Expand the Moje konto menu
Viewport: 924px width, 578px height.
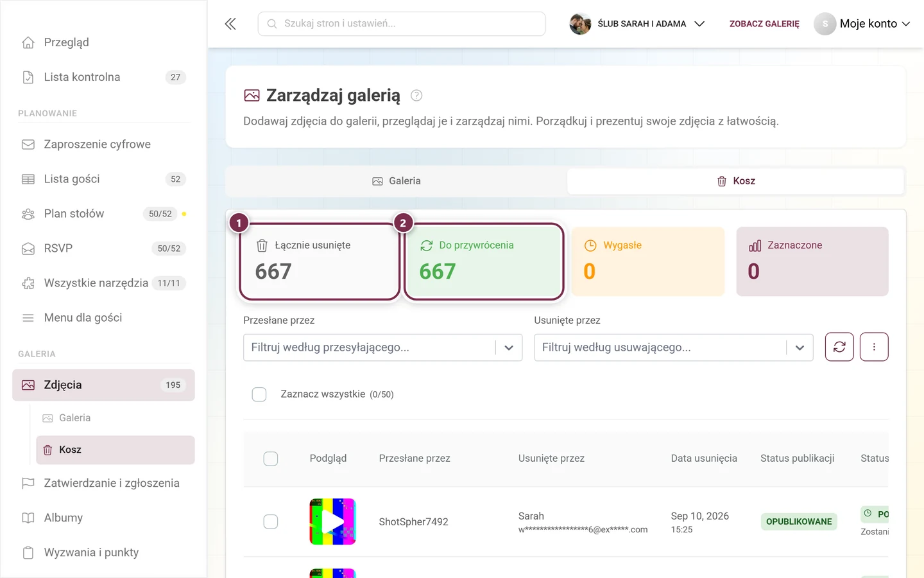click(862, 24)
